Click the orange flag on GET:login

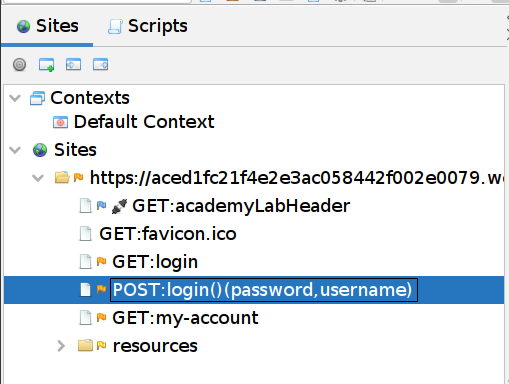(x=101, y=261)
